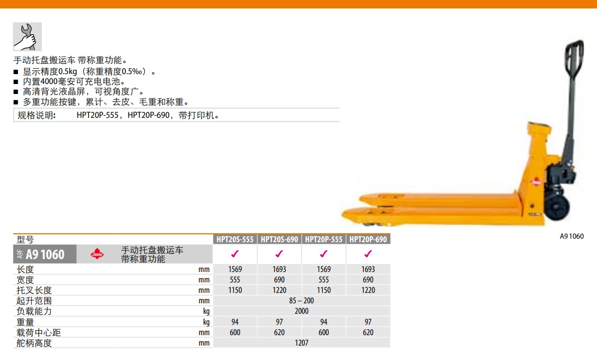Viewport: 597px width, 364px height.
Task: Click the orange bar at the page top
Action: tap(298, 4)
